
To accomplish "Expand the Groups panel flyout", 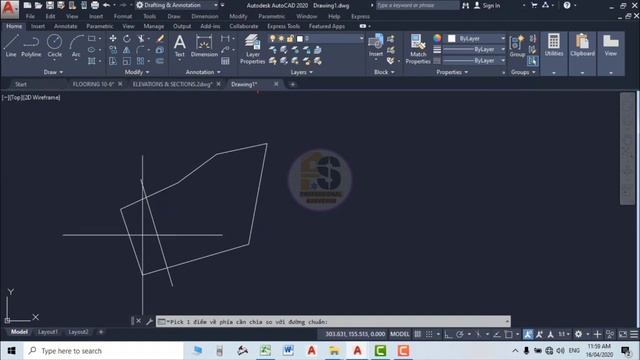I will click(x=523, y=72).
